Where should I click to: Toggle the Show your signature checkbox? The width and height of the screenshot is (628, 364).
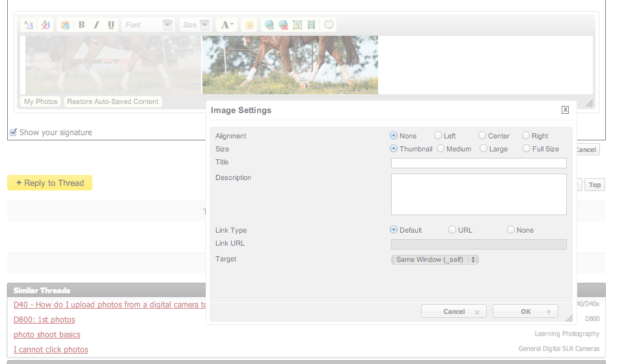click(x=13, y=133)
